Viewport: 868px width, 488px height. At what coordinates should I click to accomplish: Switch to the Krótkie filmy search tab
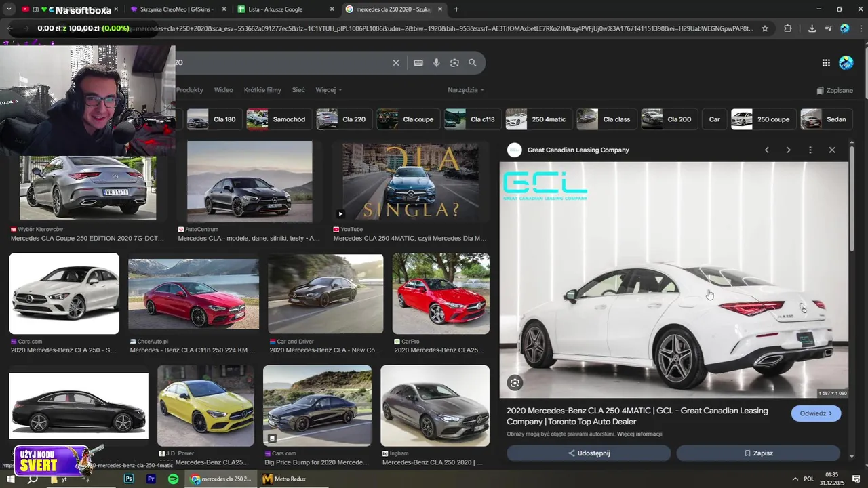262,89
